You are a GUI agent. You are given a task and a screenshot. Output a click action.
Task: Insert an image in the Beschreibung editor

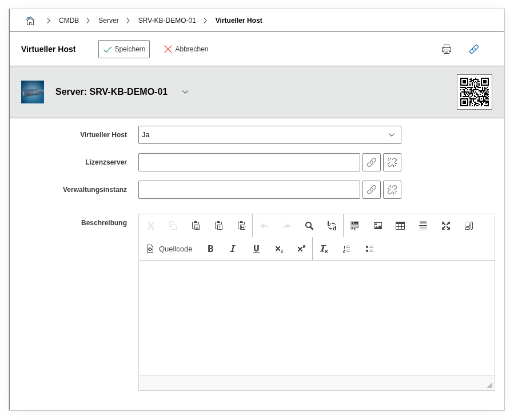coord(377,225)
